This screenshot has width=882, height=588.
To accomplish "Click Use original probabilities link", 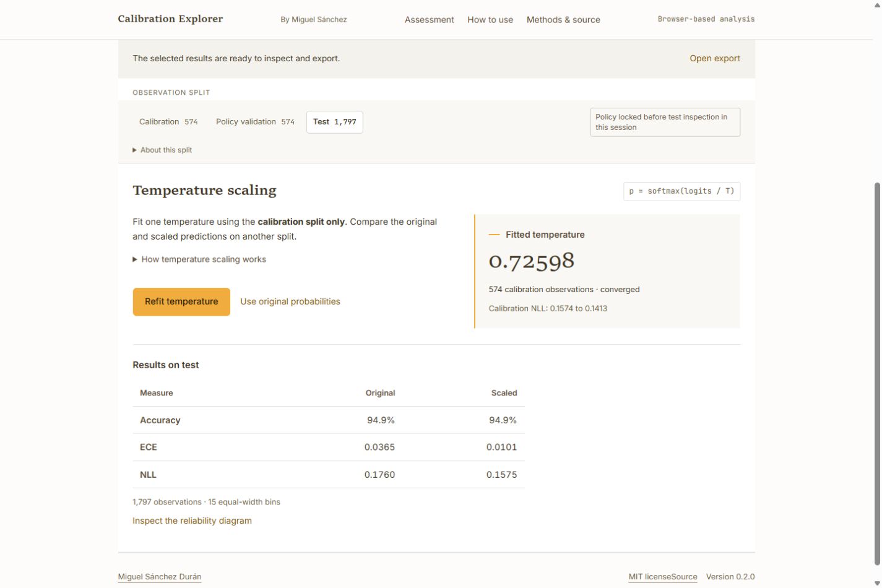I will coord(290,301).
